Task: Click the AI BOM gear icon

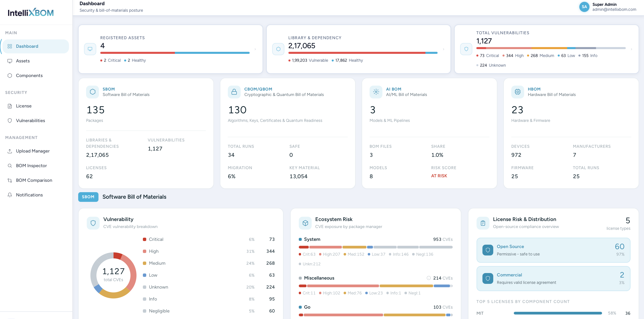Action: click(376, 92)
